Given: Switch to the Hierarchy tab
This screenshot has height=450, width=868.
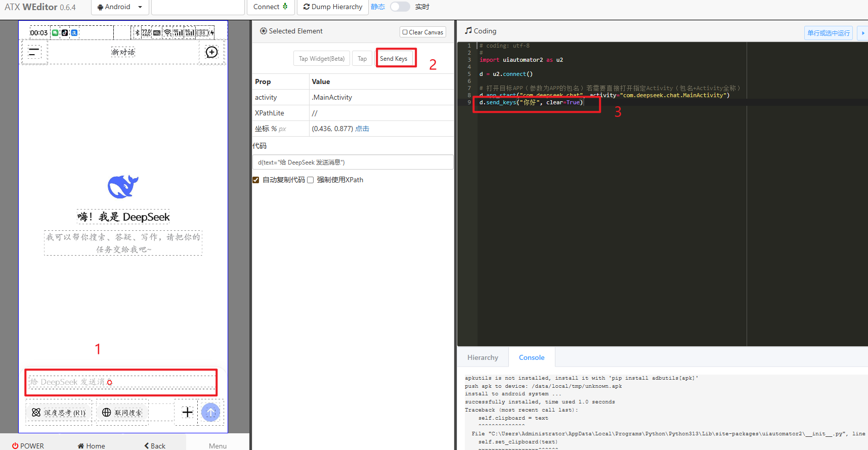Looking at the screenshot, I should click(483, 357).
